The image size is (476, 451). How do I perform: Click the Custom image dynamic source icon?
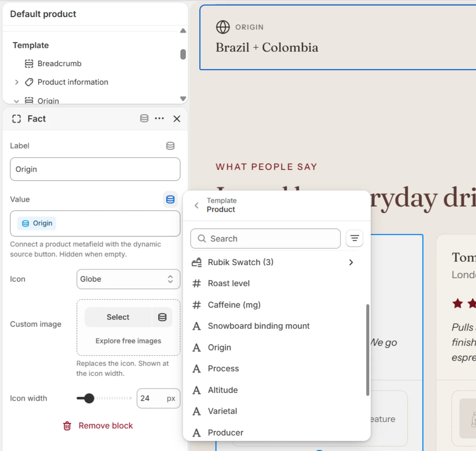pos(162,317)
